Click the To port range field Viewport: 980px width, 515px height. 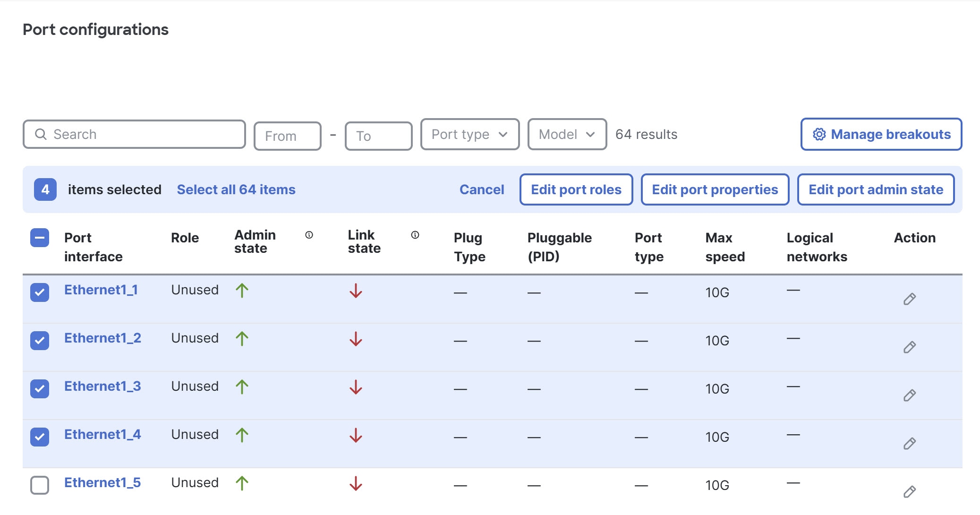click(x=378, y=137)
